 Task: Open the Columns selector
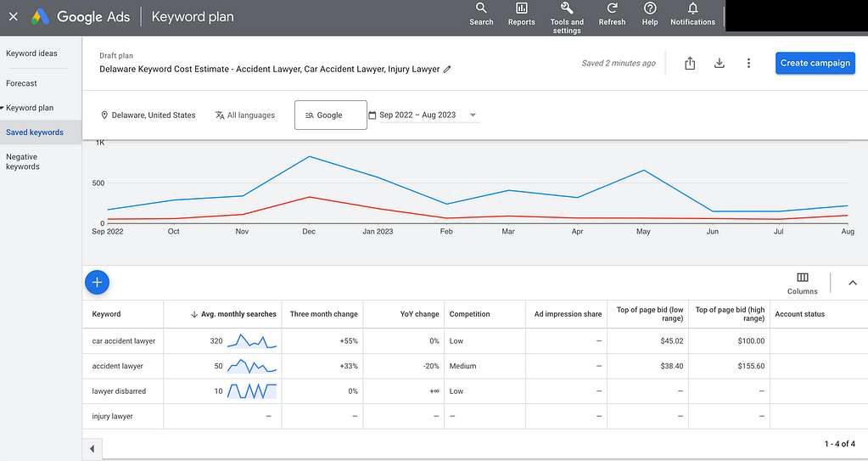pyautogui.click(x=802, y=284)
